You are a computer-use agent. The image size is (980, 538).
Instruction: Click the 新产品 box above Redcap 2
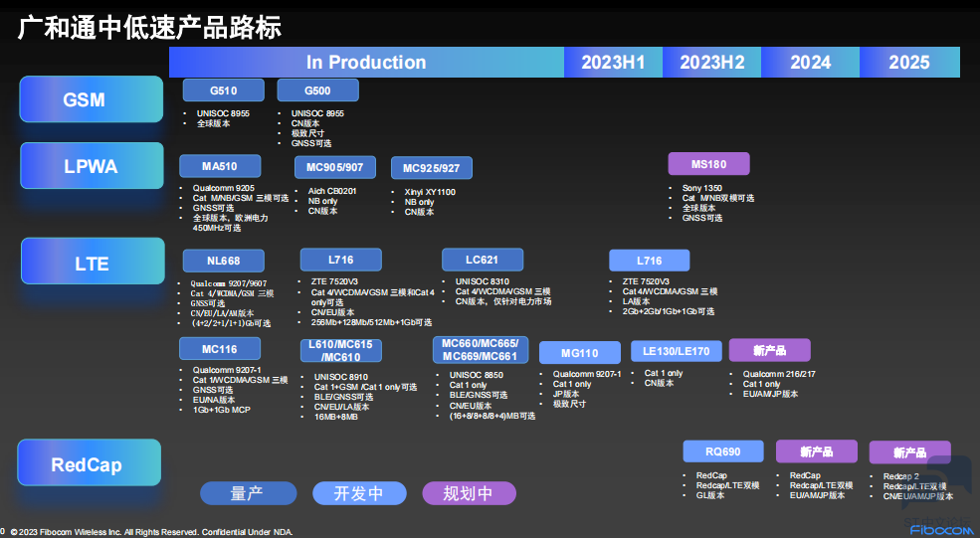(909, 451)
